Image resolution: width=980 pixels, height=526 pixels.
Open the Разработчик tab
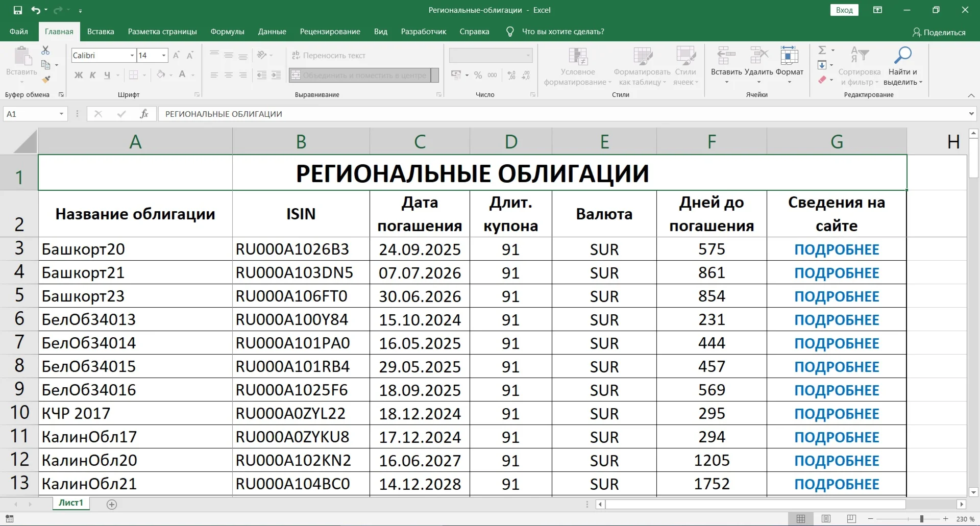click(x=424, y=31)
